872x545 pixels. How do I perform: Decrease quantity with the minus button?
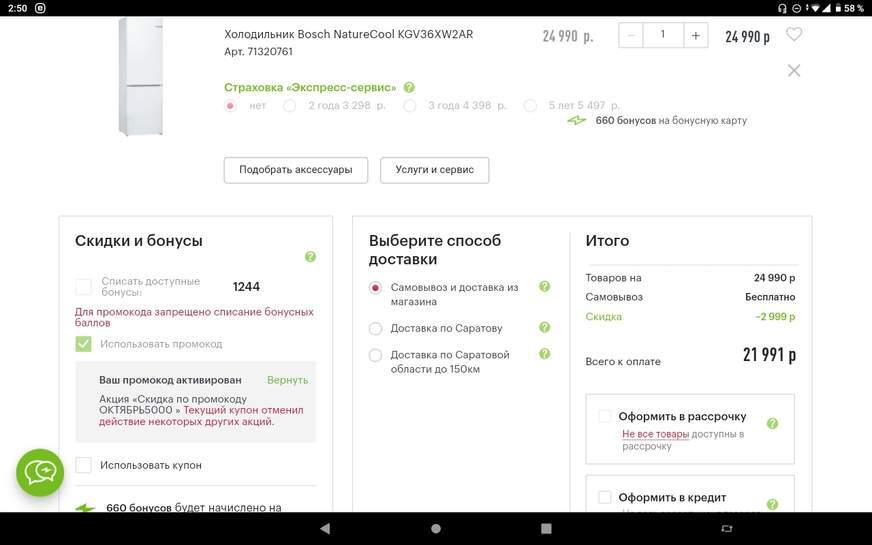(631, 35)
